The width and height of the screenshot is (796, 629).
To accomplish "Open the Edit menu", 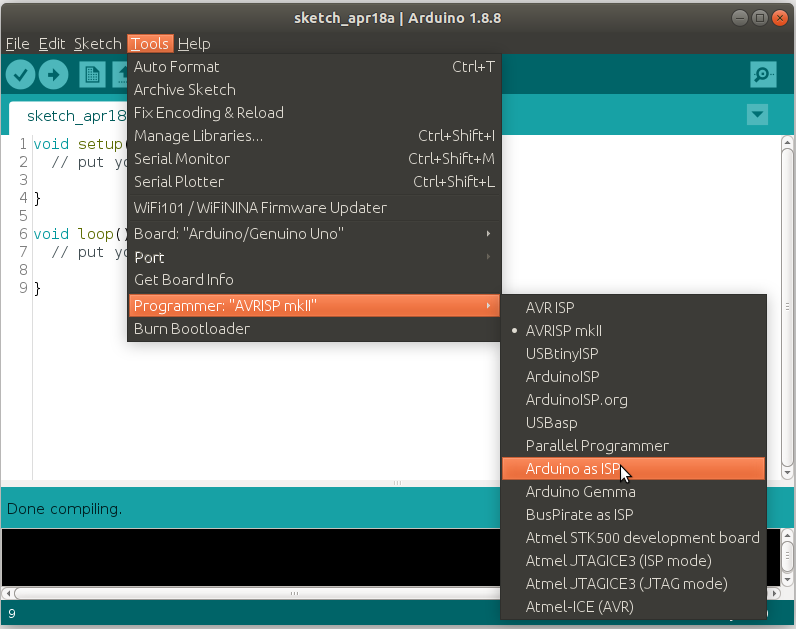I will coord(52,44).
